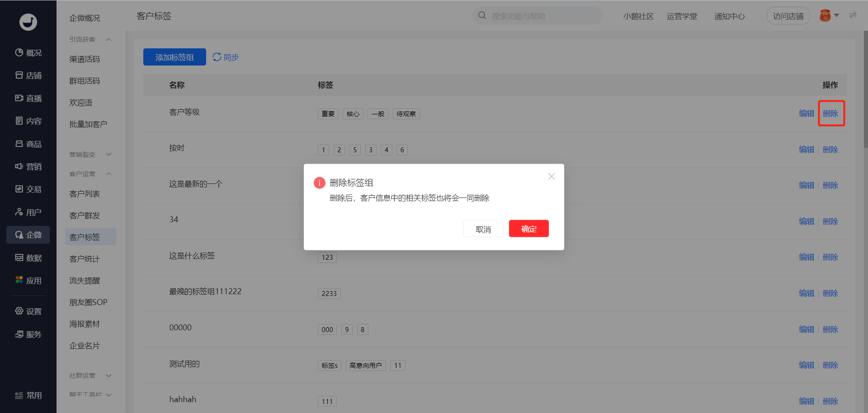Open 群组活码 menu item
This screenshot has height=413, width=868.
tap(85, 81)
